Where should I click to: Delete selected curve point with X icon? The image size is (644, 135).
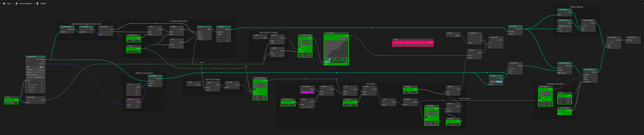point(347,59)
